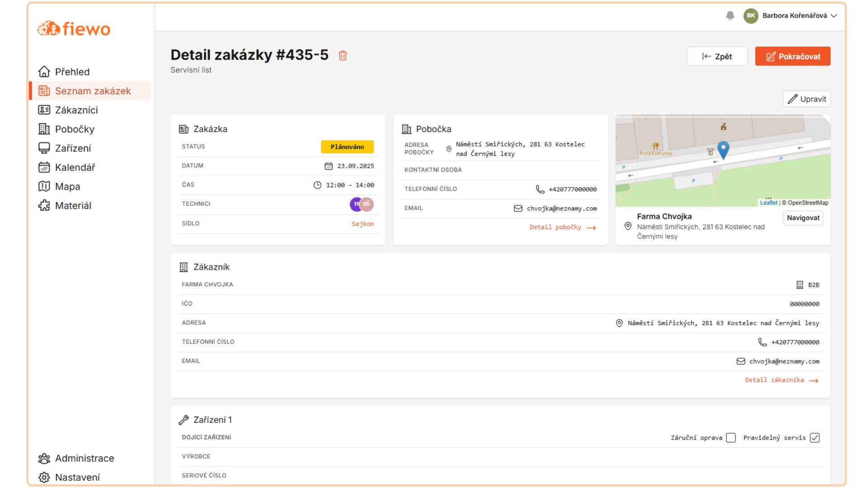Go to Zákazníci in the sidebar
This screenshot has width=868, height=488.
[x=76, y=110]
